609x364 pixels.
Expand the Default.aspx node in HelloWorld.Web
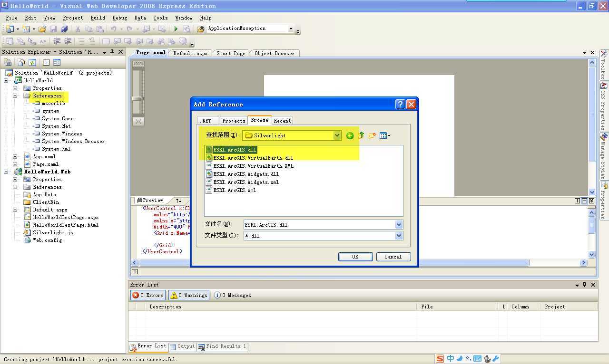(15, 210)
